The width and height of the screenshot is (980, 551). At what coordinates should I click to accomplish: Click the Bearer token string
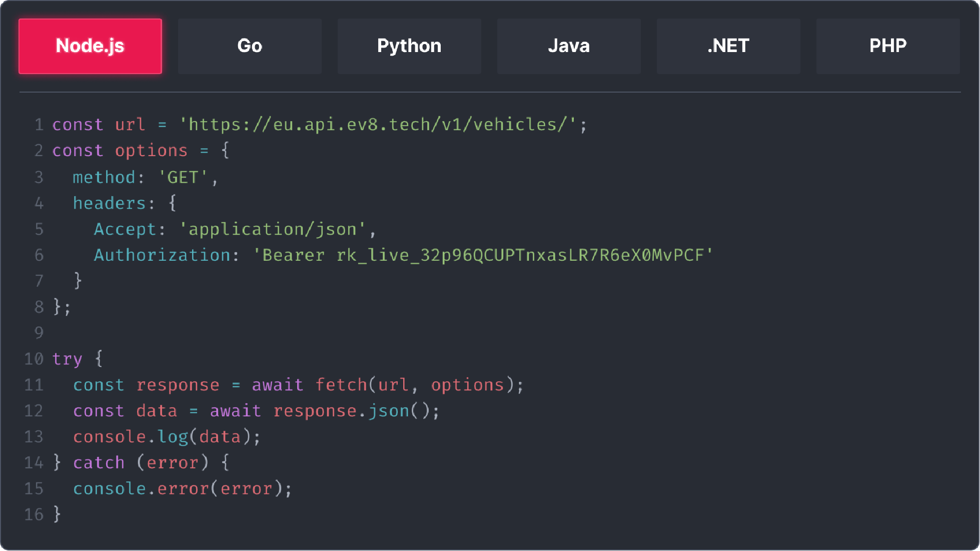pos(483,255)
